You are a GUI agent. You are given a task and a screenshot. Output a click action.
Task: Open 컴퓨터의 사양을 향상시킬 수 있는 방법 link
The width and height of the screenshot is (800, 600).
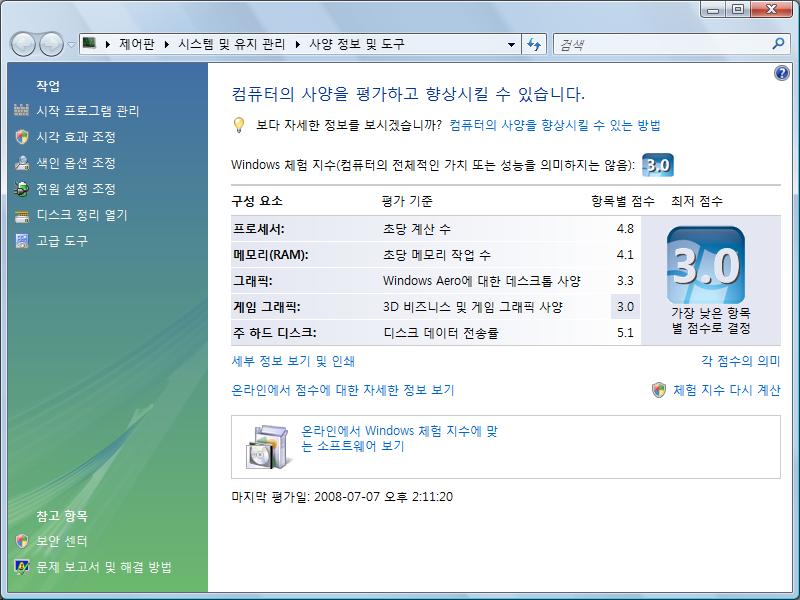(555, 125)
